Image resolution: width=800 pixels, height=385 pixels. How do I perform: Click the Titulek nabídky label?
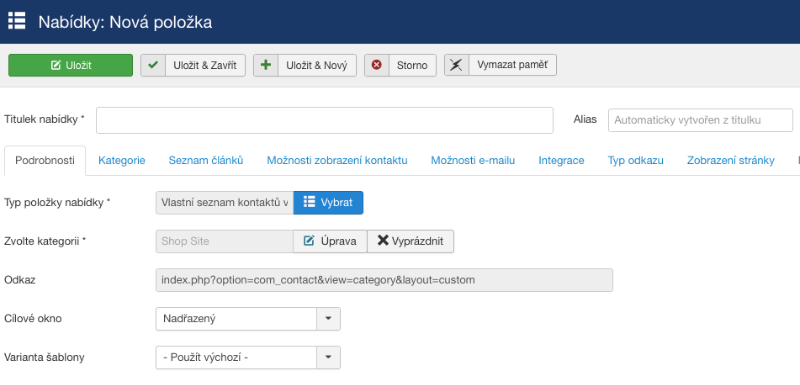tap(44, 119)
